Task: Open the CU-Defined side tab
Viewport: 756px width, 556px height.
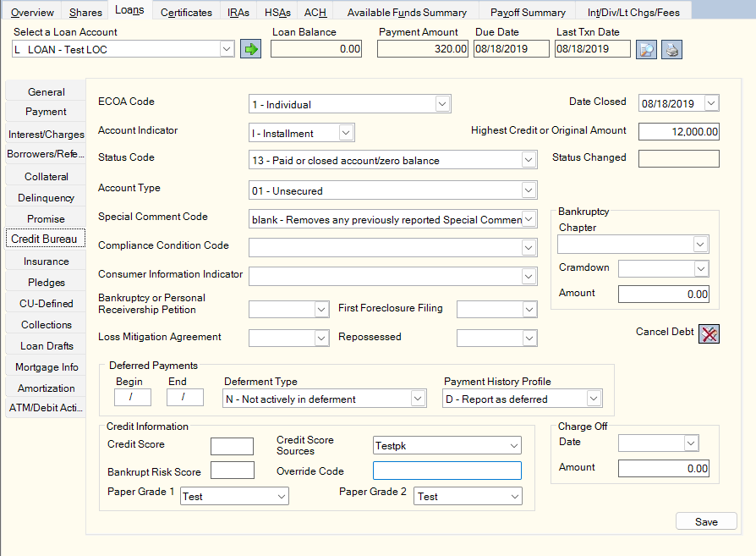Action: tap(46, 304)
